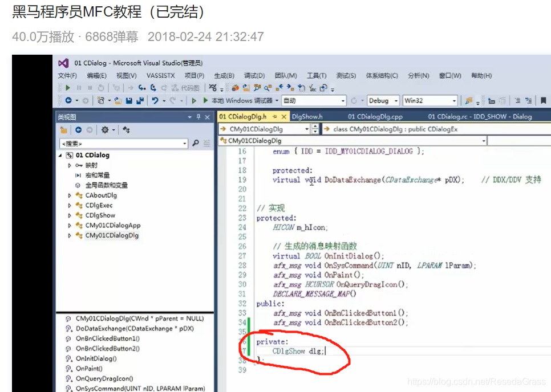Click the Undo arrow icon
551x392 pixels.
[x=155, y=101]
